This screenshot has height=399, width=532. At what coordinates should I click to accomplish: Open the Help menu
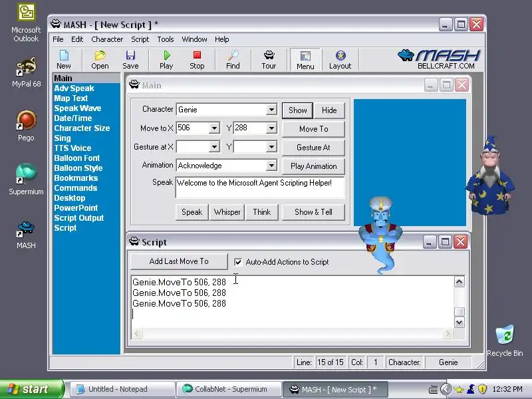click(222, 39)
